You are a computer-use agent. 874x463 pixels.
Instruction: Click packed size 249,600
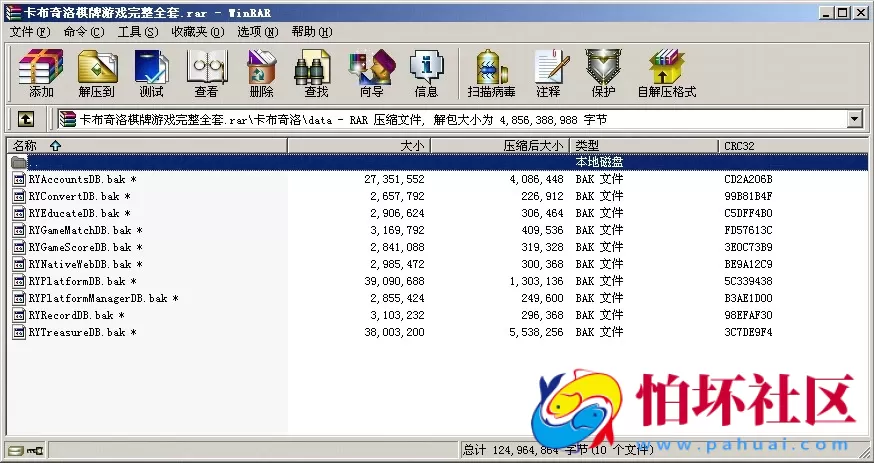[x=542, y=298]
